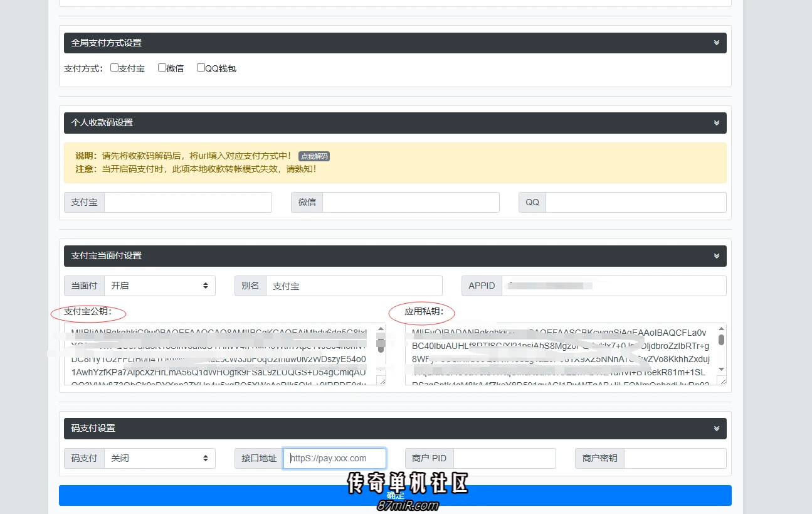Viewport: 812px width, 514px height.
Task: Click the 应用私钥 textarea scroll up arrow
Action: (x=721, y=329)
